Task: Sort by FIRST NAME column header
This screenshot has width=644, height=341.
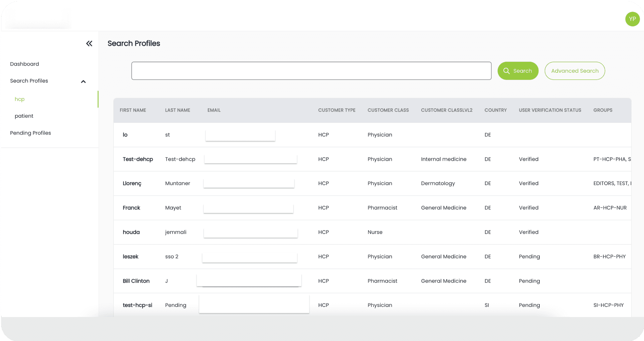Action: (x=133, y=110)
